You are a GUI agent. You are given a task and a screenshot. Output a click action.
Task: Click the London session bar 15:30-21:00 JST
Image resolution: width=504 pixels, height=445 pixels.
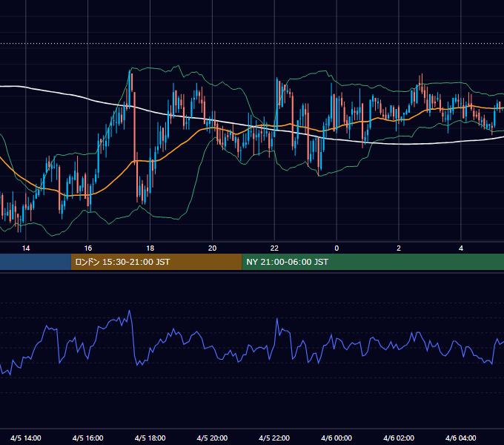[x=156, y=262]
